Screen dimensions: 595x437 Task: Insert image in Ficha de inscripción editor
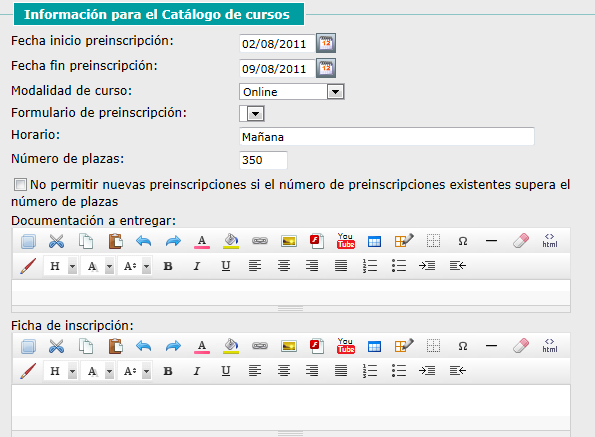pyautogui.click(x=289, y=346)
